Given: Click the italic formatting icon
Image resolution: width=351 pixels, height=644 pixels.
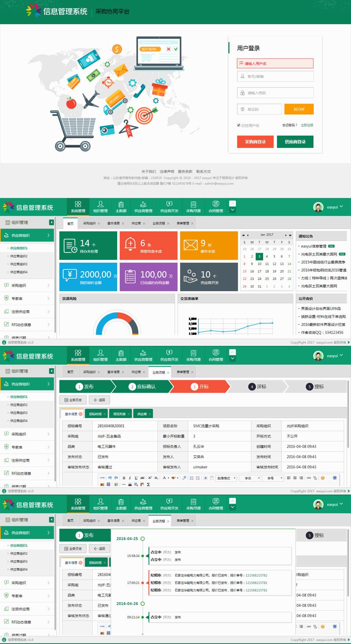Looking at the screenshot, I should point(130,478).
